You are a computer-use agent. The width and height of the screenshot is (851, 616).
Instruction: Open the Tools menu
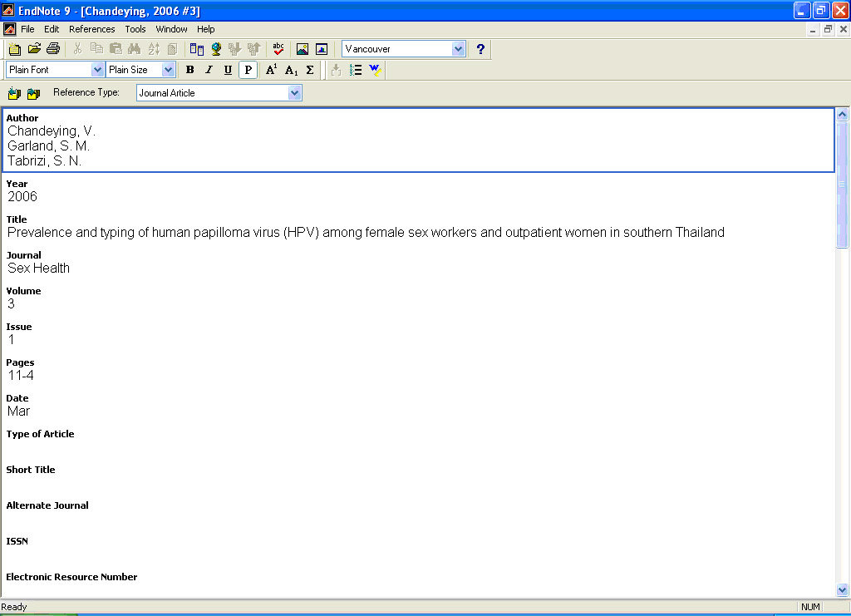[x=135, y=29]
